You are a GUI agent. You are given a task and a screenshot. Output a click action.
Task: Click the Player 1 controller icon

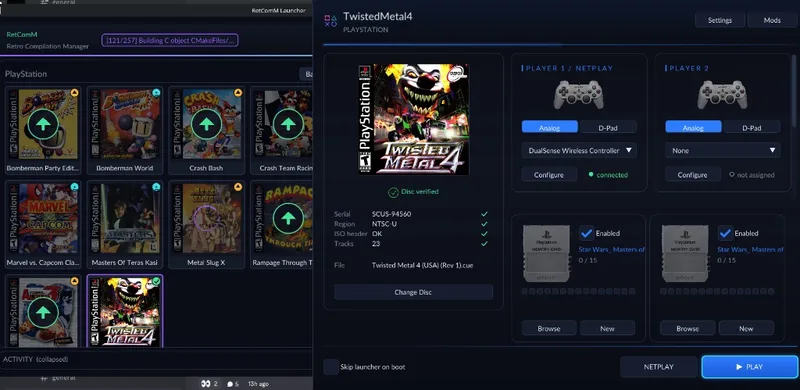pyautogui.click(x=579, y=94)
